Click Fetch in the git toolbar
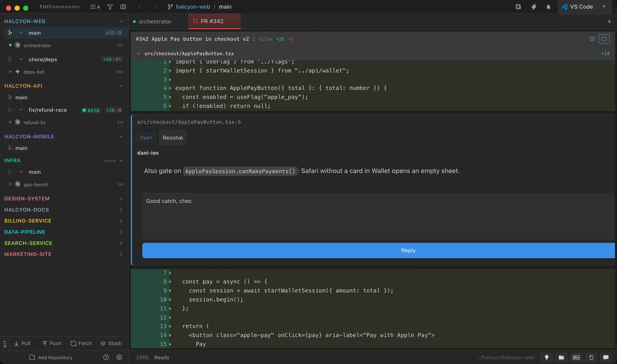 click(81, 343)
